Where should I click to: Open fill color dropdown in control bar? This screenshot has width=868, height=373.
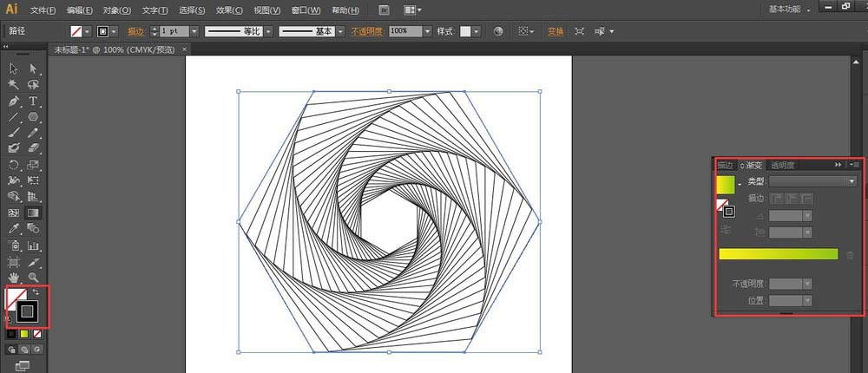tap(87, 31)
